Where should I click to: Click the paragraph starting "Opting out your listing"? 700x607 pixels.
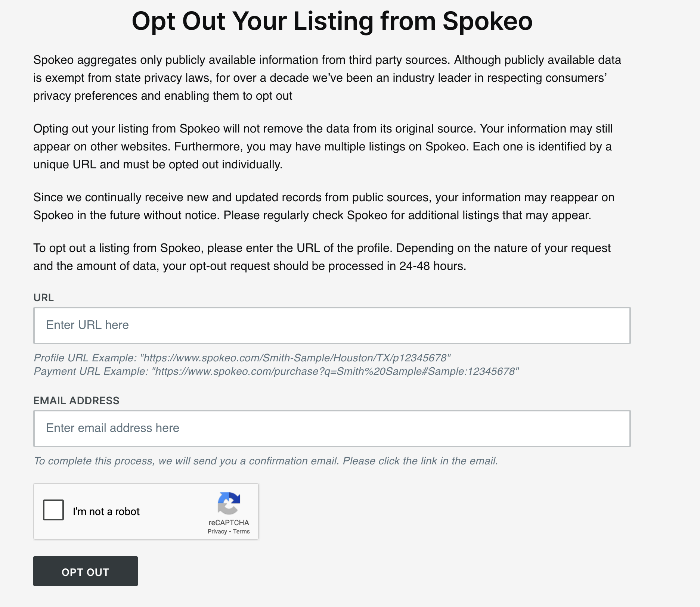(323, 146)
